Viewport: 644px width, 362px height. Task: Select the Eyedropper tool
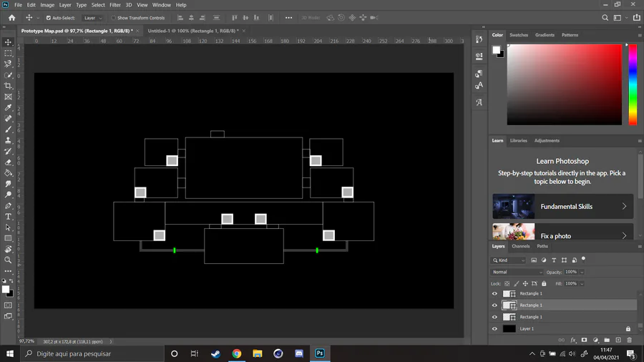(8, 107)
